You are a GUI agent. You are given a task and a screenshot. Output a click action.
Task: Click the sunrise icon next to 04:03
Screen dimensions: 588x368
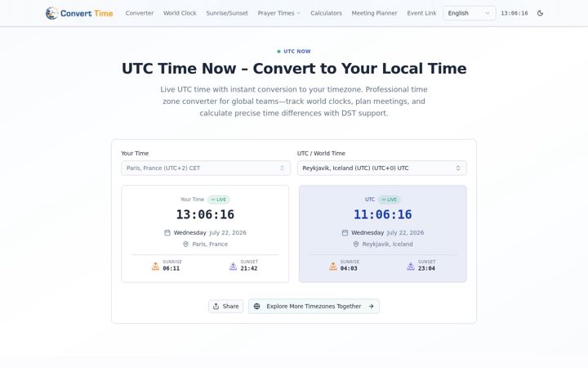point(333,266)
